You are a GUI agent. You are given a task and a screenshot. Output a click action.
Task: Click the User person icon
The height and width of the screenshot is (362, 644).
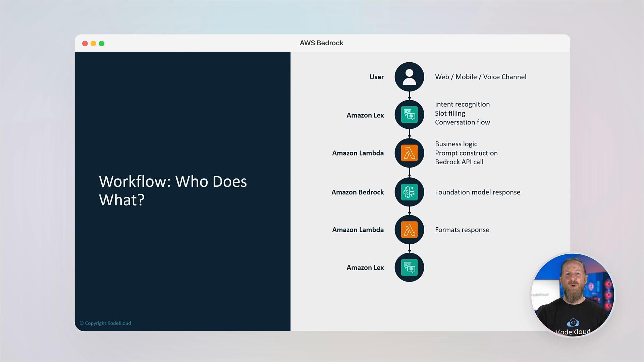[x=409, y=77]
